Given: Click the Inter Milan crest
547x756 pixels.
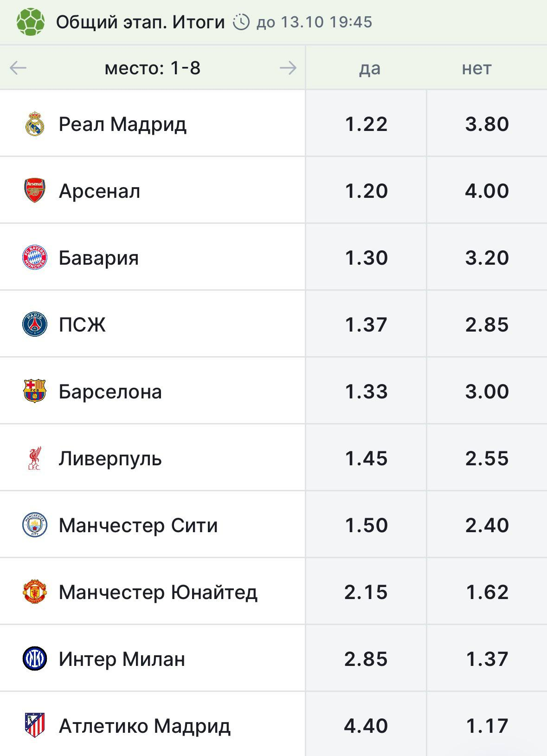Looking at the screenshot, I should point(35,658).
